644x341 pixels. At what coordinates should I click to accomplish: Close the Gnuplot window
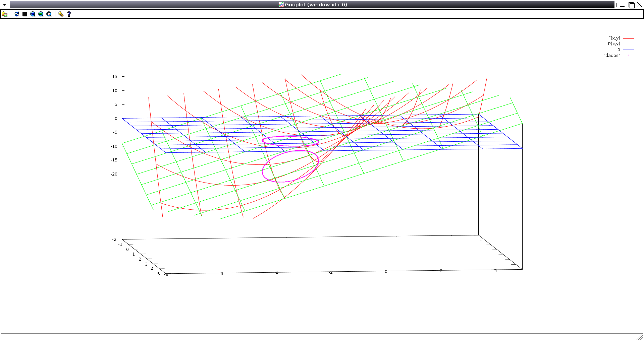[x=640, y=5]
